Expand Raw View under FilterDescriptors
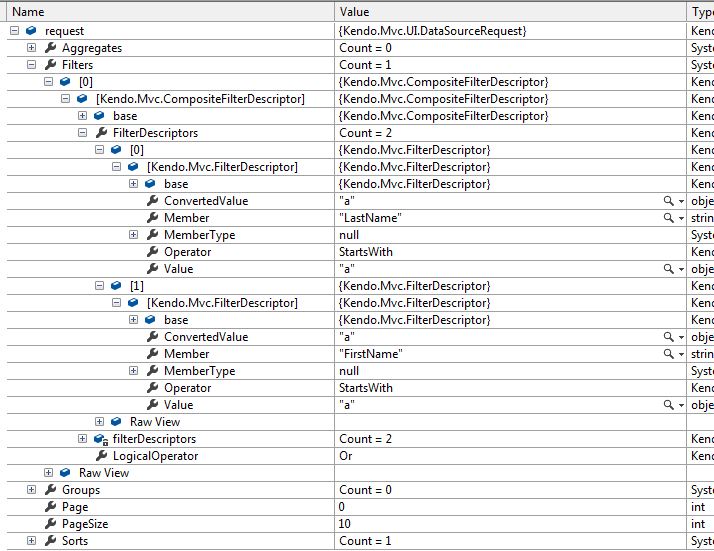This screenshot has width=714, height=551. [x=99, y=422]
